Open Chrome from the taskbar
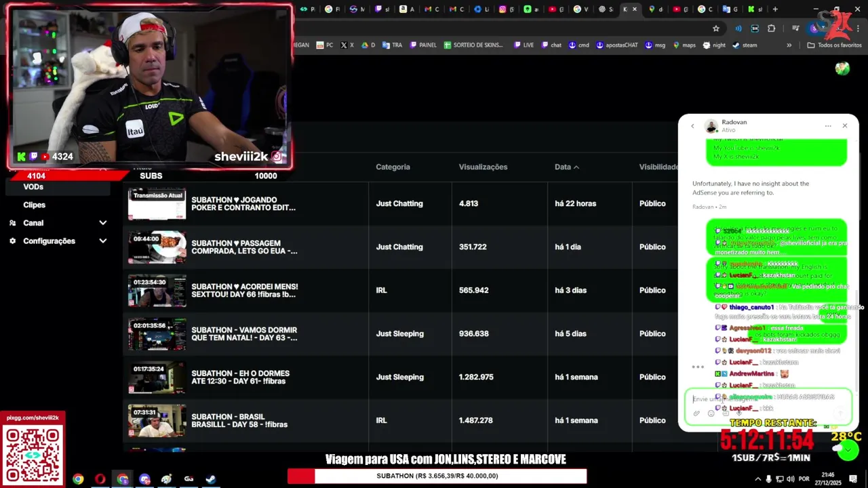Viewport: 868px width, 488px height. pos(78,479)
